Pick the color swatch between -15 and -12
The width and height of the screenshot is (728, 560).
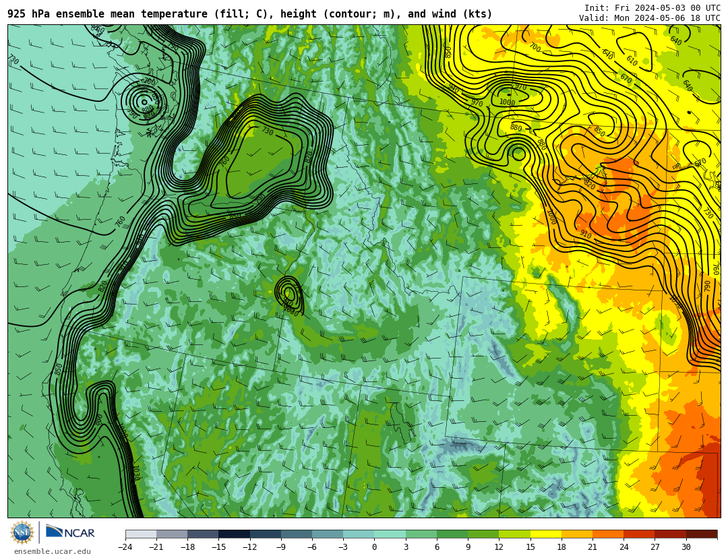click(x=234, y=534)
